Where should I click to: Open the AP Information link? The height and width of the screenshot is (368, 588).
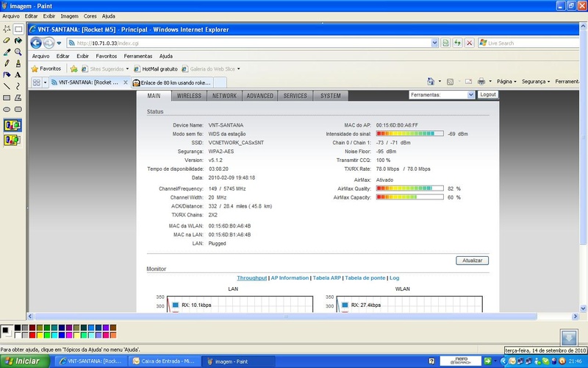[x=290, y=278]
